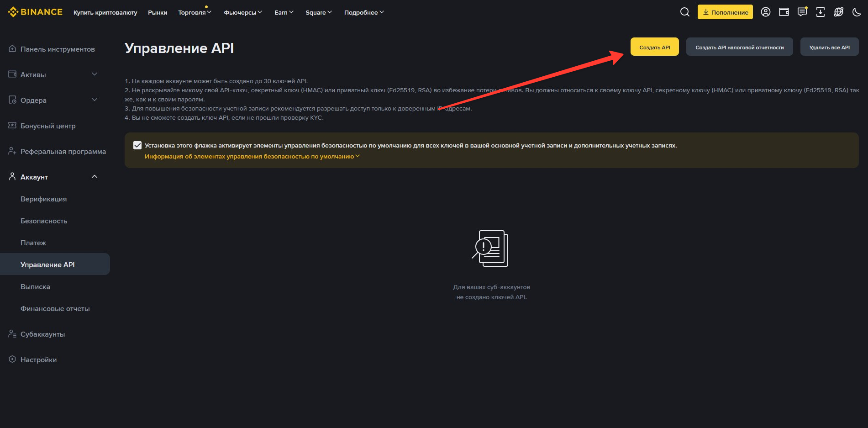Expand Информация об элементах управления безопасностью
This screenshot has height=428, width=868.
click(x=252, y=156)
